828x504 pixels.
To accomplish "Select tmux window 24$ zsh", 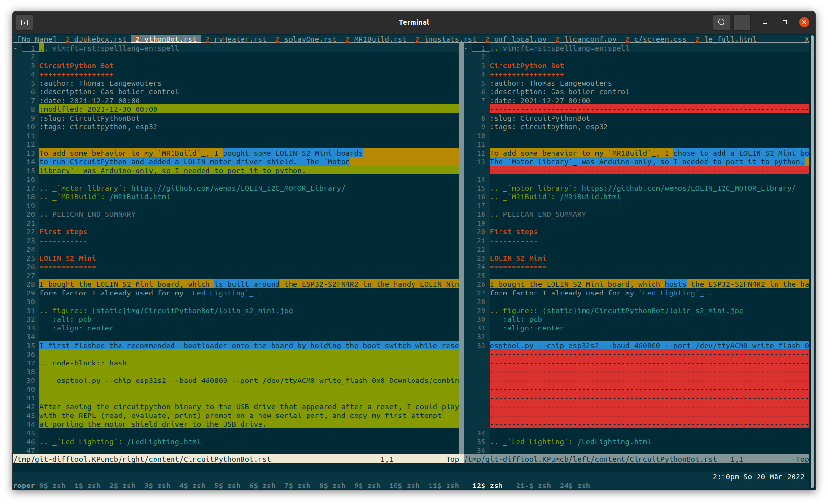I will [x=575, y=486].
